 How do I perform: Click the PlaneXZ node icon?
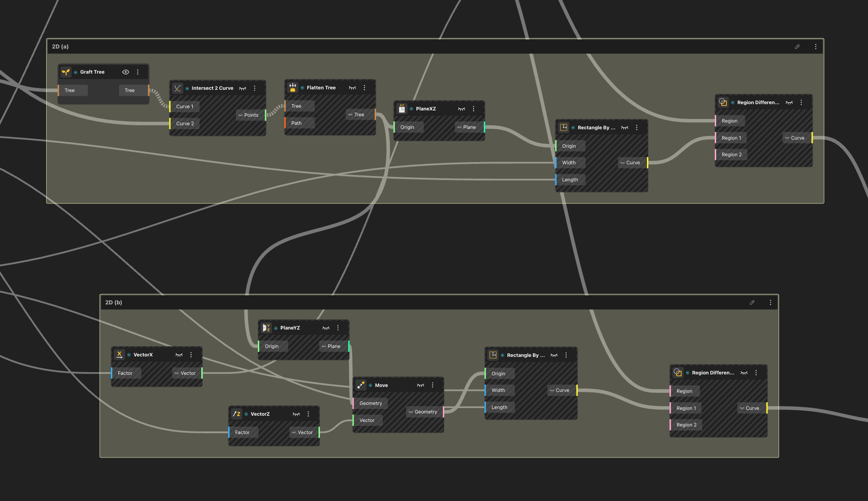point(402,109)
